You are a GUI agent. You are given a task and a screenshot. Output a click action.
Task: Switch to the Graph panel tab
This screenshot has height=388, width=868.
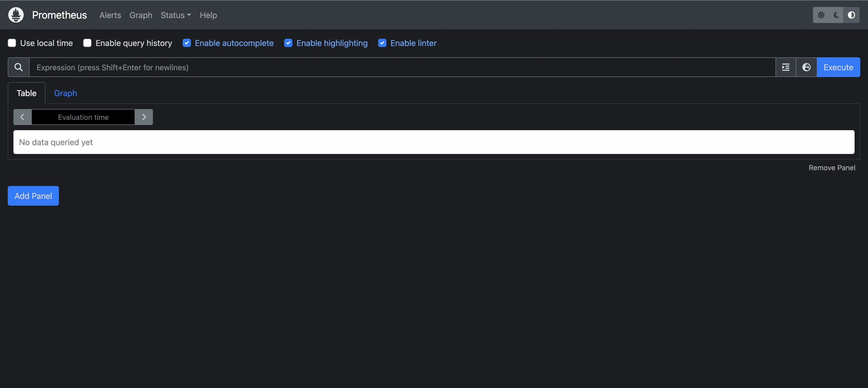[x=65, y=93]
